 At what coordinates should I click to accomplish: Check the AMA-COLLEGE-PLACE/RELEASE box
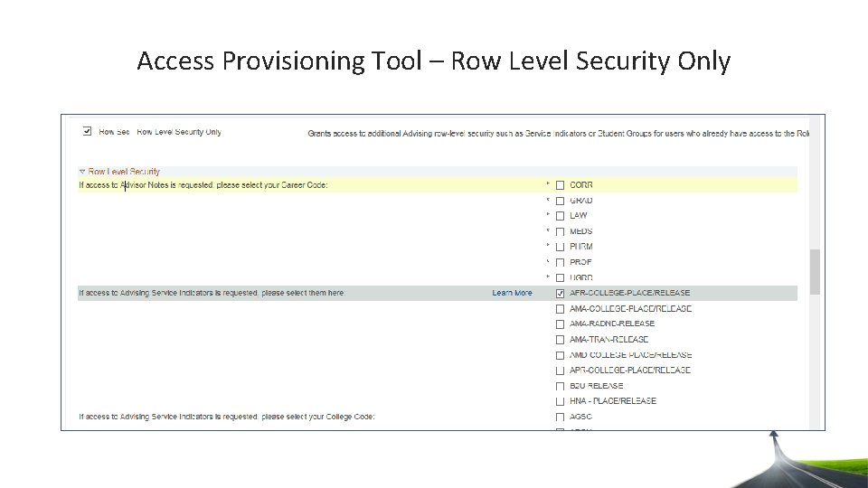click(x=561, y=309)
